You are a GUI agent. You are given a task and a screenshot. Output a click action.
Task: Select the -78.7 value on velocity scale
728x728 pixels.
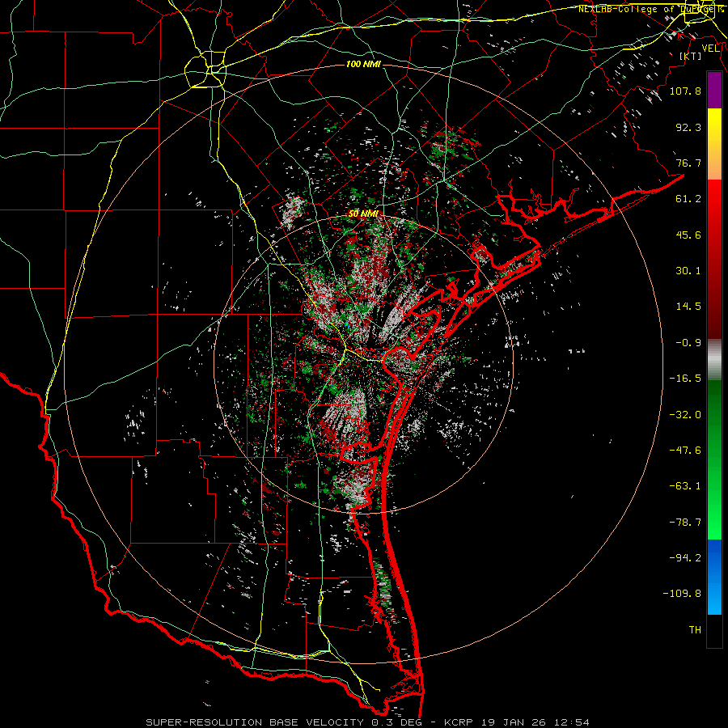(685, 523)
